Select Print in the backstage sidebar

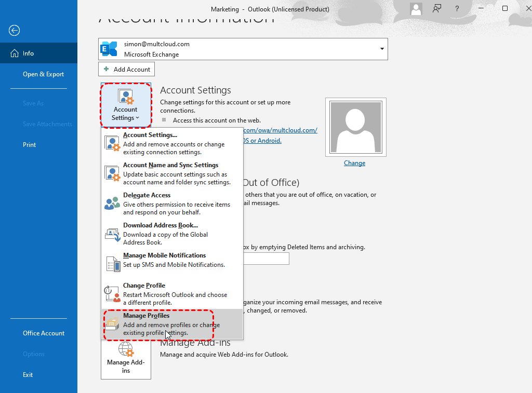point(29,145)
